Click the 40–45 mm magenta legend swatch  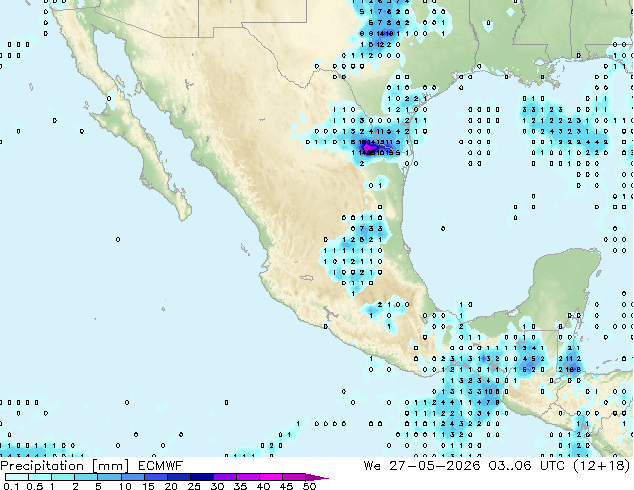(x=271, y=477)
